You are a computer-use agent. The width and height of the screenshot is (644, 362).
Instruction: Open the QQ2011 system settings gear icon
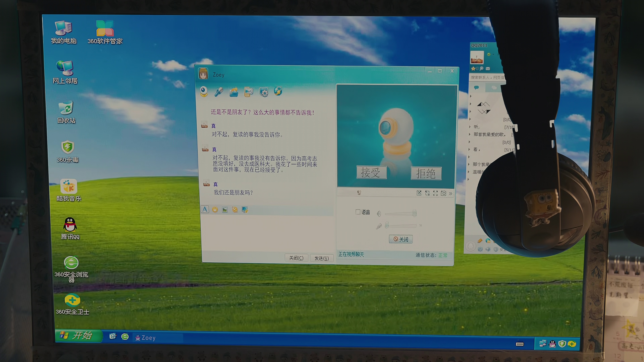click(x=480, y=249)
